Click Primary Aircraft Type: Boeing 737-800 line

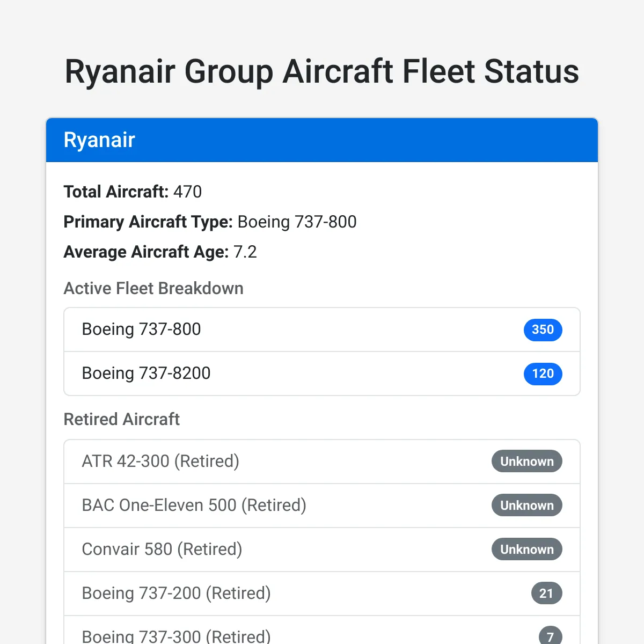click(x=210, y=222)
